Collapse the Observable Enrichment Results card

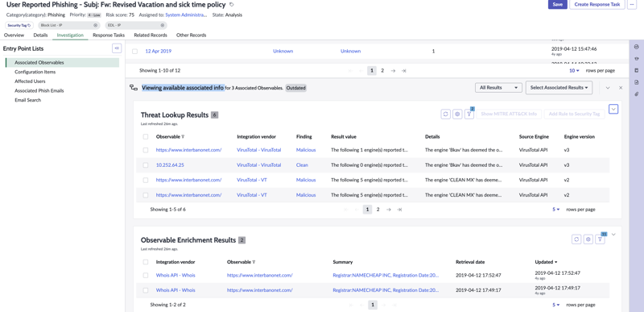point(613,235)
